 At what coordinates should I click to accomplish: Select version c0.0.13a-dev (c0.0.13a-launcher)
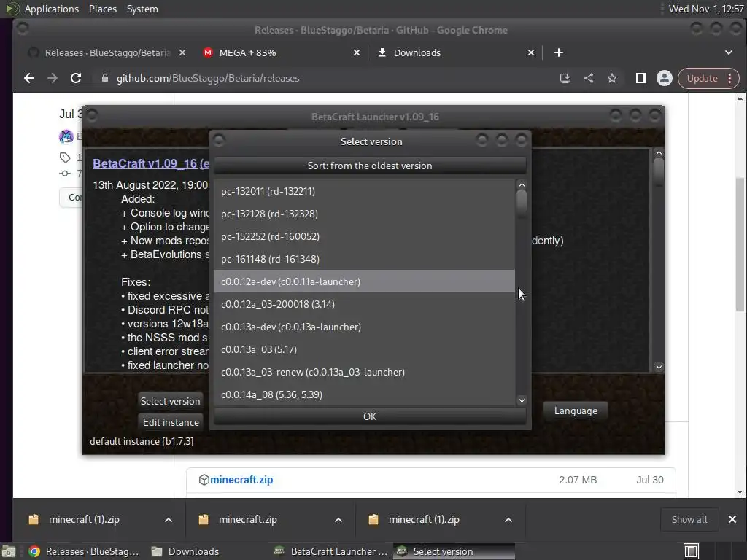[364, 327]
